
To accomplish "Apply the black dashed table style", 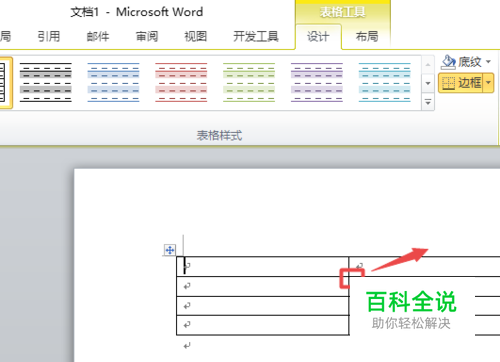I will [46, 82].
